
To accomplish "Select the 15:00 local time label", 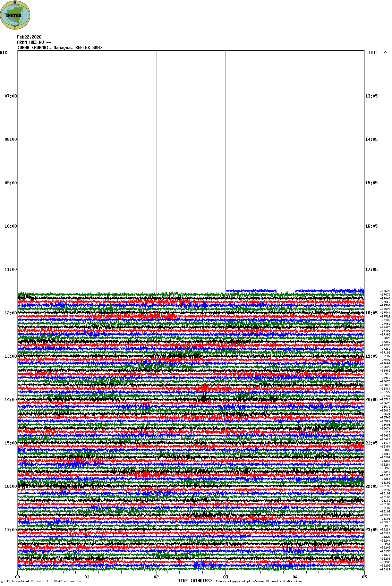I will click(x=10, y=443).
